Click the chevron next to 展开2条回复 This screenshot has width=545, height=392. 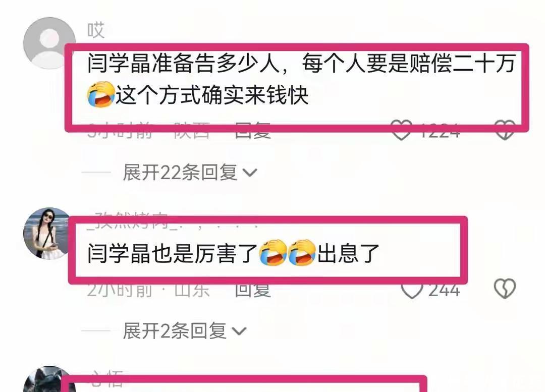(239, 331)
